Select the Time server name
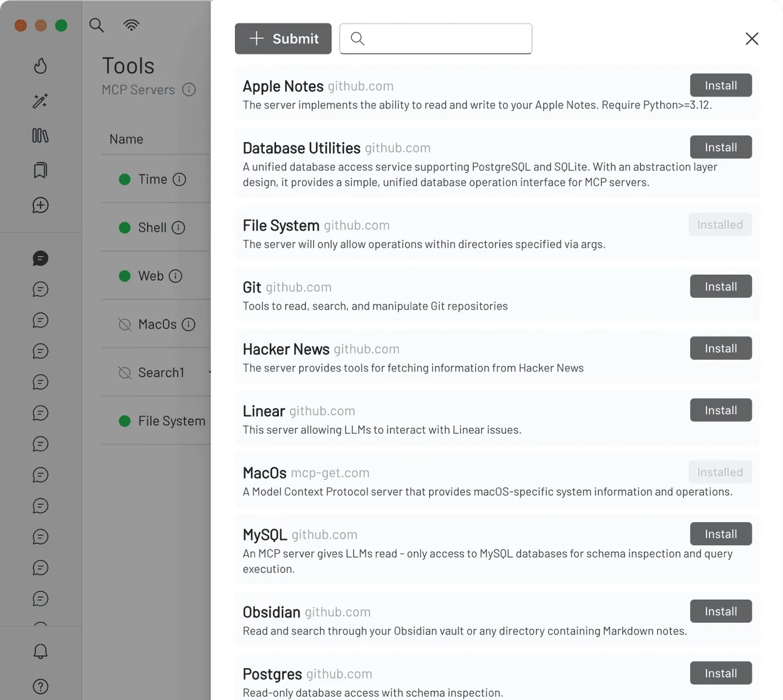The height and width of the screenshot is (700, 783). [152, 179]
